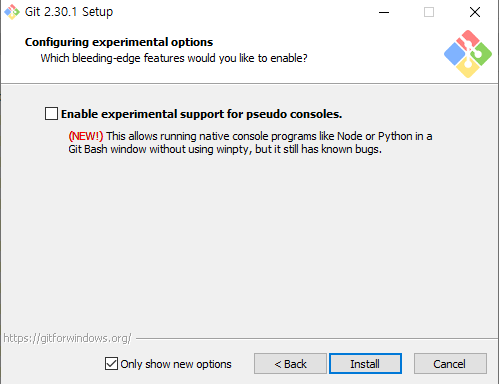Click the 'Enable experimental support for pseudo consoles' label
Image resolution: width=499 pixels, height=384 pixels.
tap(201, 114)
